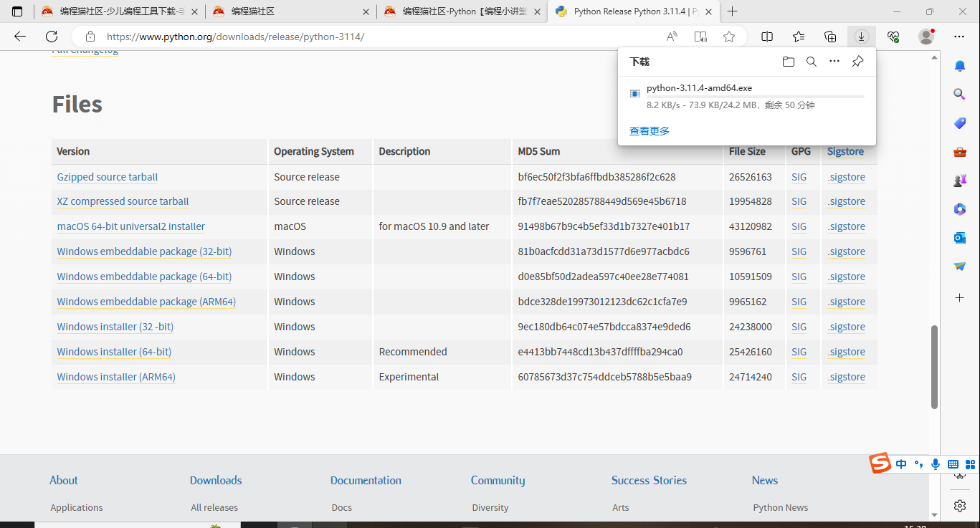Open split screen view
The image size is (980, 528).
coord(767,37)
